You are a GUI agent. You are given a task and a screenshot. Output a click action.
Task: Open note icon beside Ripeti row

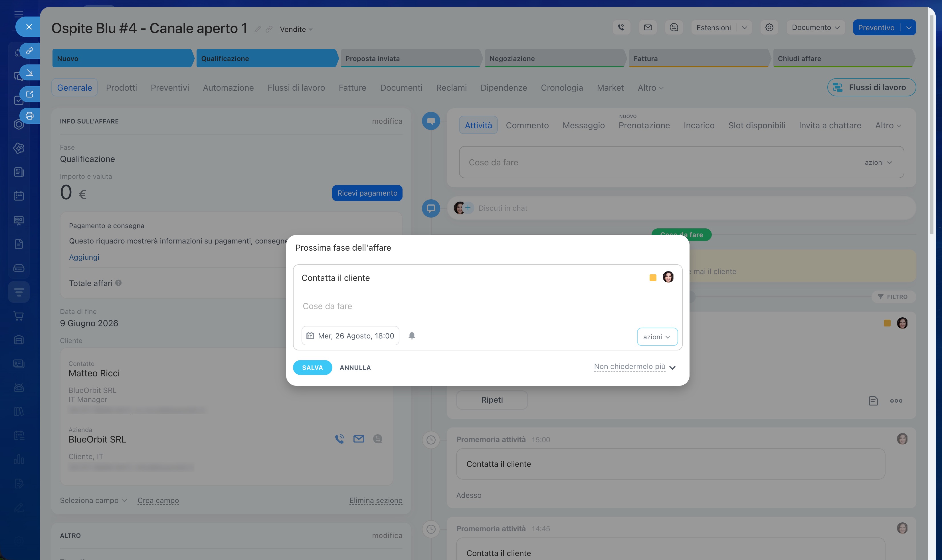pyautogui.click(x=873, y=400)
